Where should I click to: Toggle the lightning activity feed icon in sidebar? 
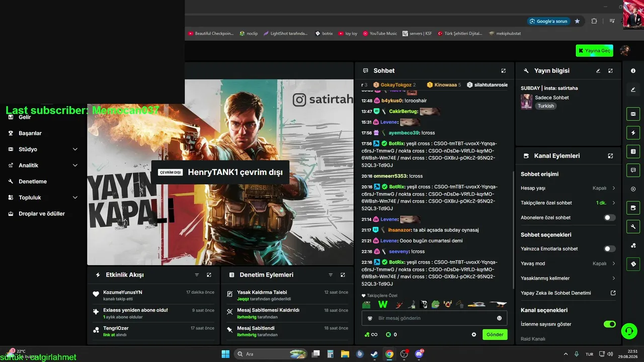click(633, 133)
